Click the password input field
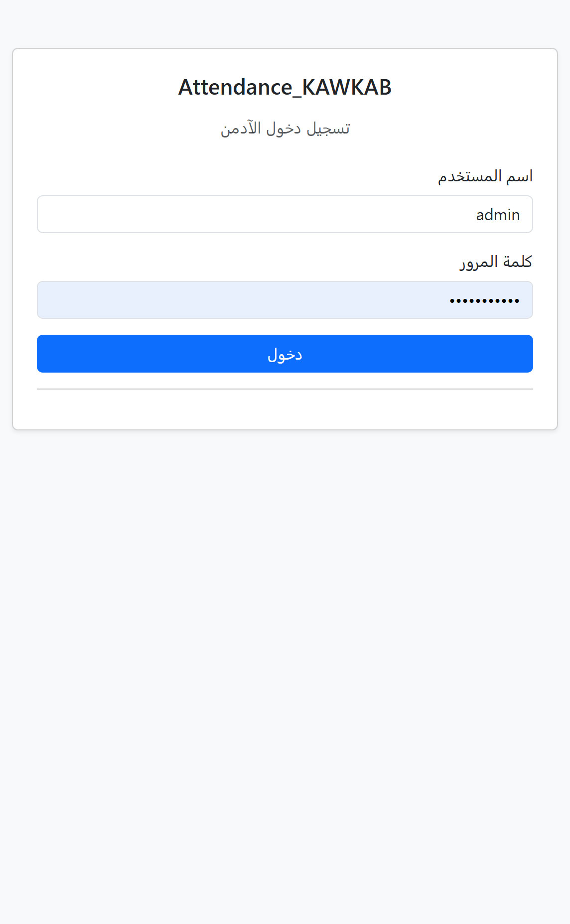This screenshot has width=570, height=924. (x=285, y=299)
